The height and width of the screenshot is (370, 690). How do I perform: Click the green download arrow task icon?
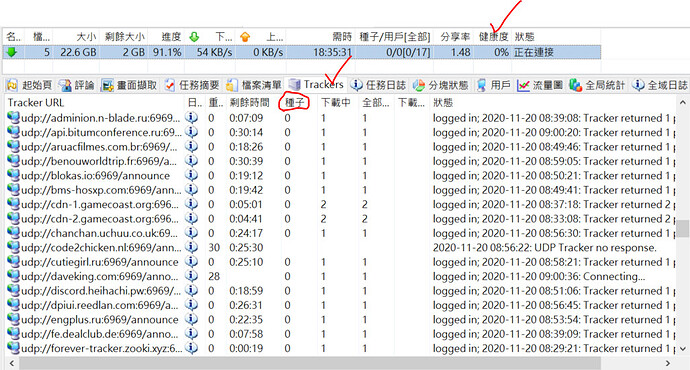12,52
